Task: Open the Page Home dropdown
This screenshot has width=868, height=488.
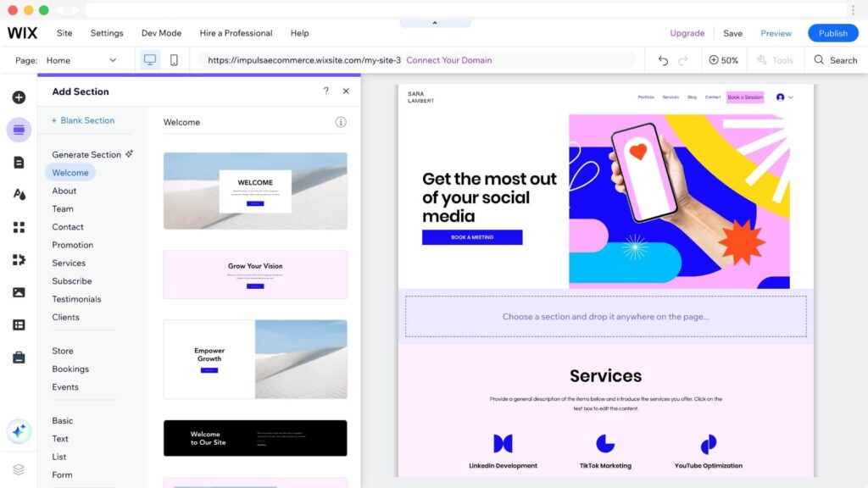Action: [x=81, y=59]
